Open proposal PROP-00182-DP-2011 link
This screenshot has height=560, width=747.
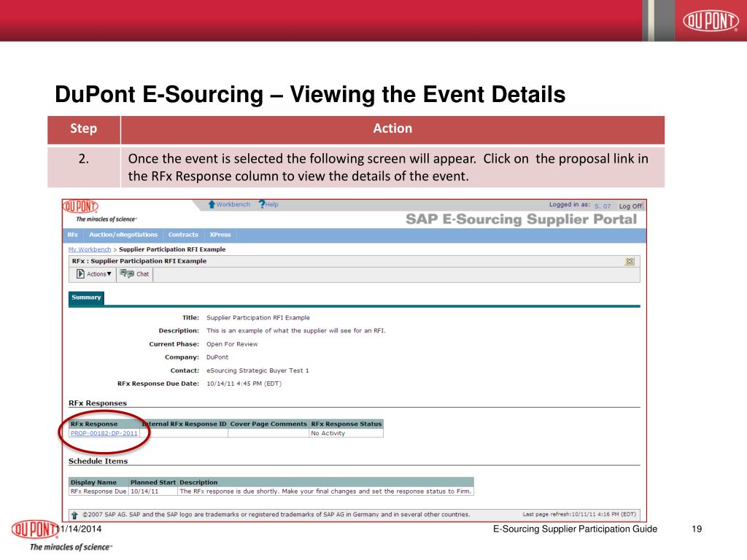(x=104, y=433)
